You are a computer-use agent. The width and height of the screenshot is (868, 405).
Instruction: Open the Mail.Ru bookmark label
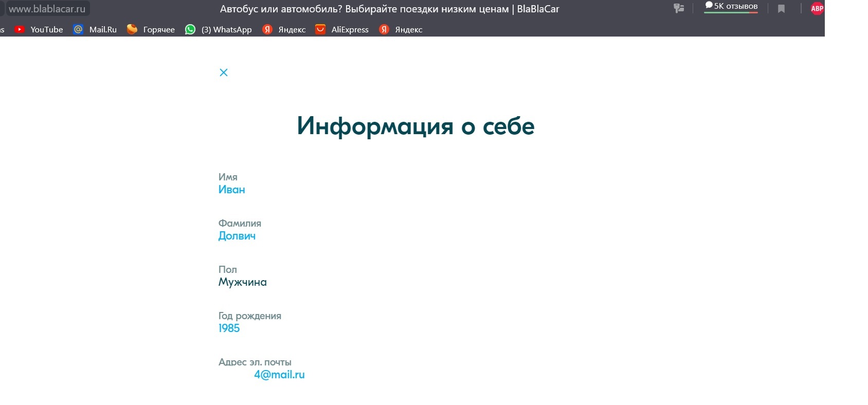[x=103, y=30]
